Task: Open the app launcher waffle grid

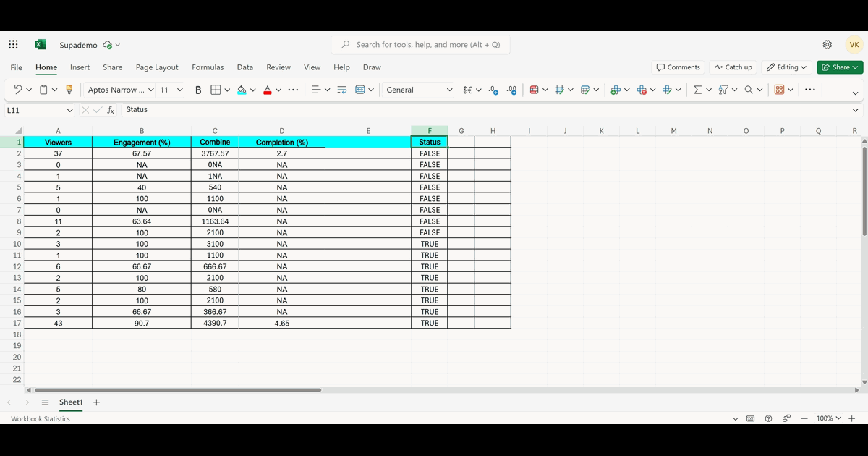Action: [13, 45]
